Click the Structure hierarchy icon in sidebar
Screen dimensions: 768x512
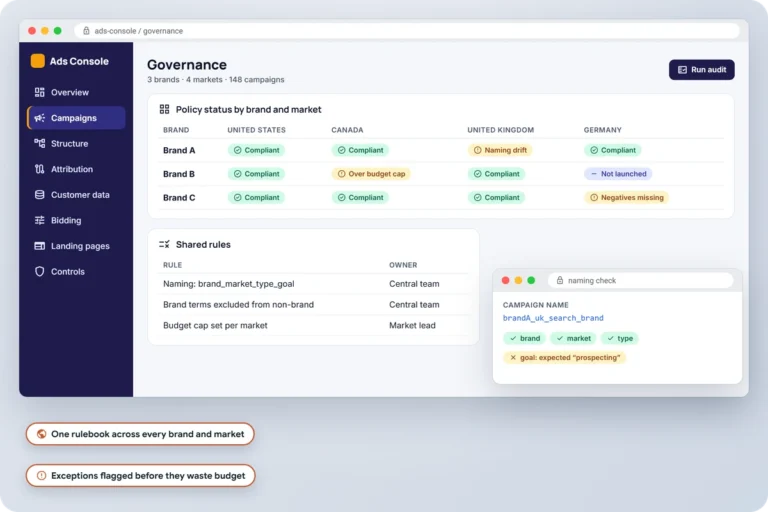[x=40, y=143]
